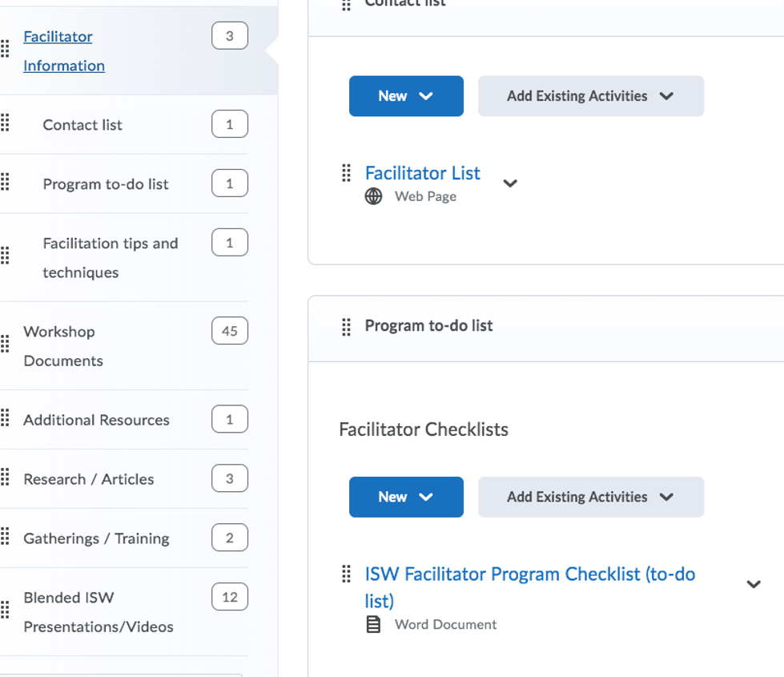Select the Additional Resources module
The image size is (784, 677).
tap(96, 419)
